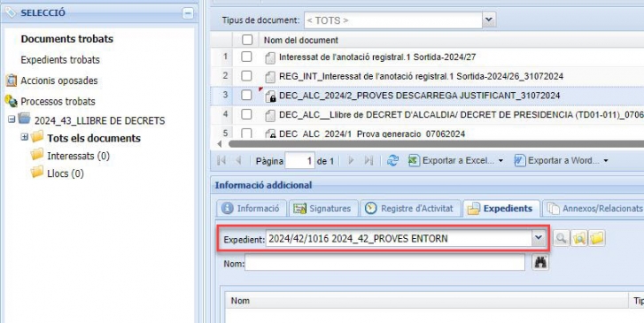644x323 pixels.
Task: Expand the Tots els documents tree node
Action: coord(24,137)
